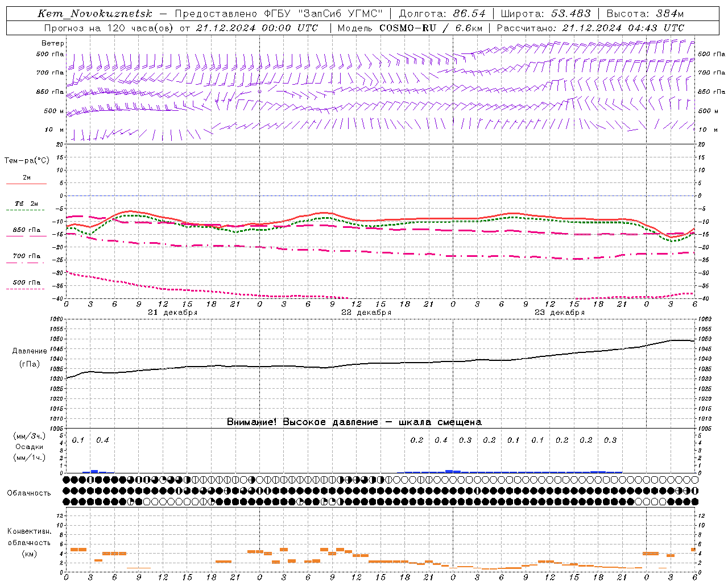Click the 23 декабря date label
The width and height of the screenshot is (728, 582).
[560, 313]
